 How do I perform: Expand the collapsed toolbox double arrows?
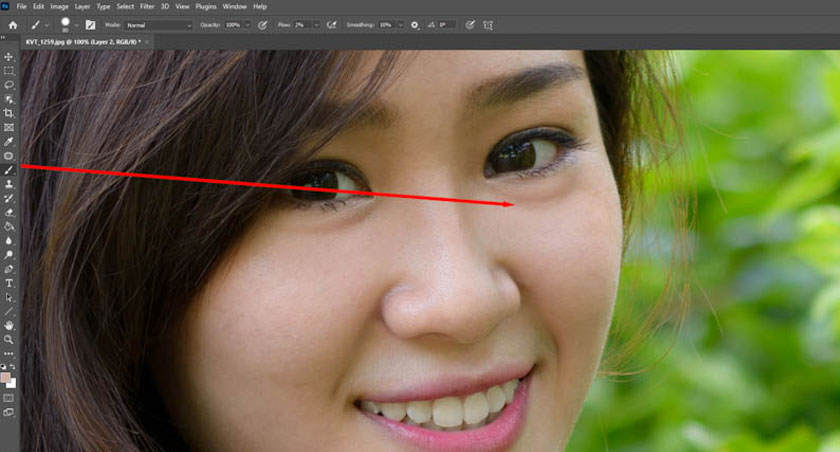click(3, 38)
